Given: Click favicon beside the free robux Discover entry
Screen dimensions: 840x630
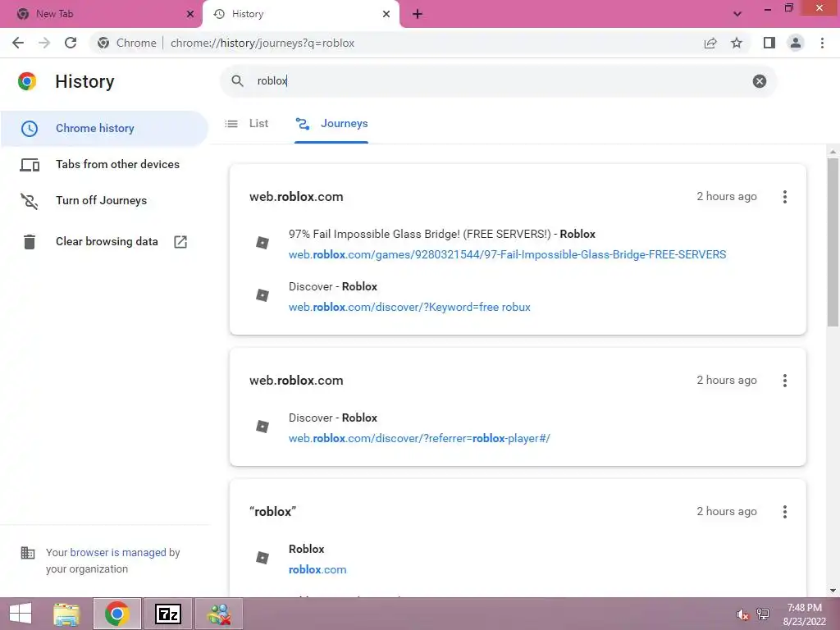Looking at the screenshot, I should [x=262, y=295].
